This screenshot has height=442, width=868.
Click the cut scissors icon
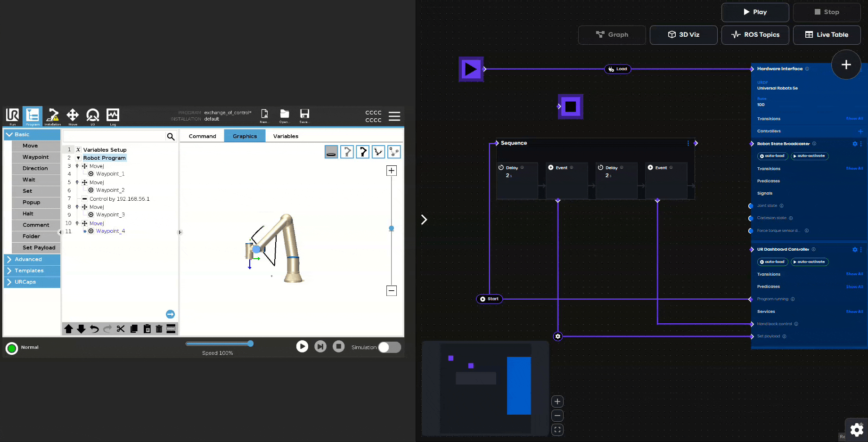pyautogui.click(x=121, y=329)
